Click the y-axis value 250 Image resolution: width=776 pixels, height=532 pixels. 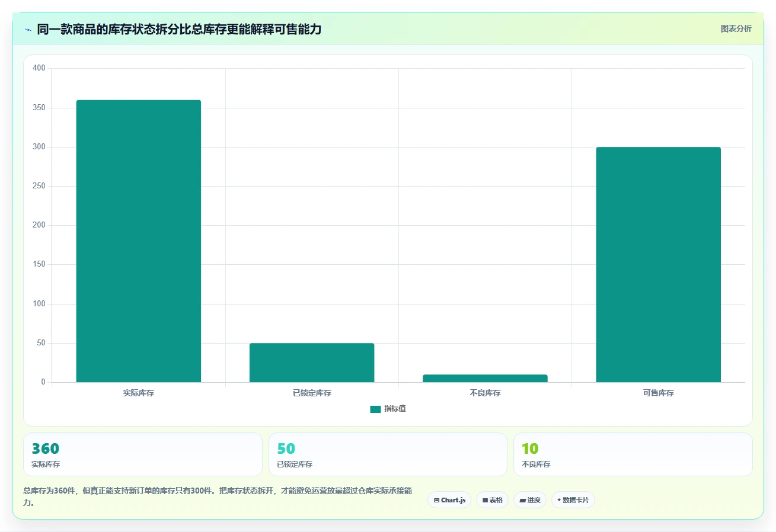click(x=39, y=186)
